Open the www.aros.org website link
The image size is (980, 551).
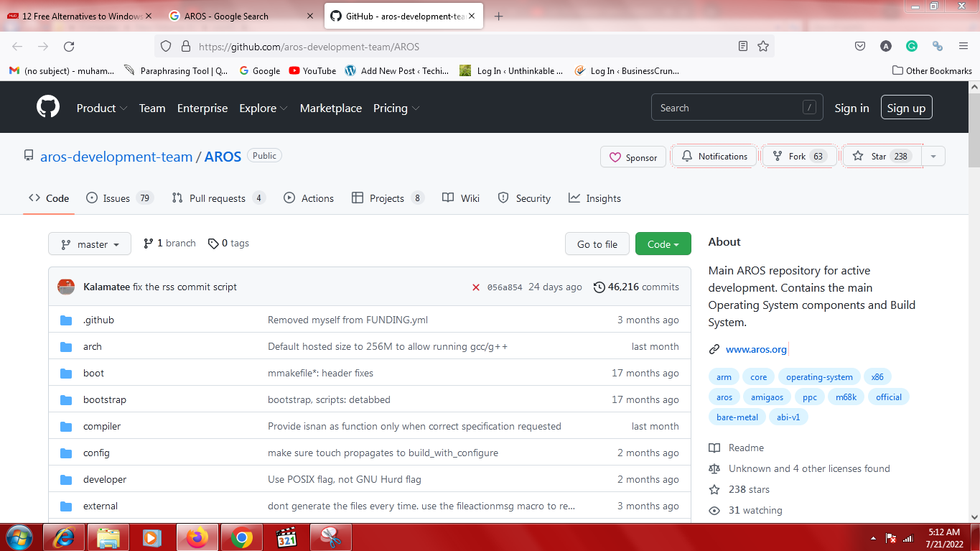click(x=756, y=349)
